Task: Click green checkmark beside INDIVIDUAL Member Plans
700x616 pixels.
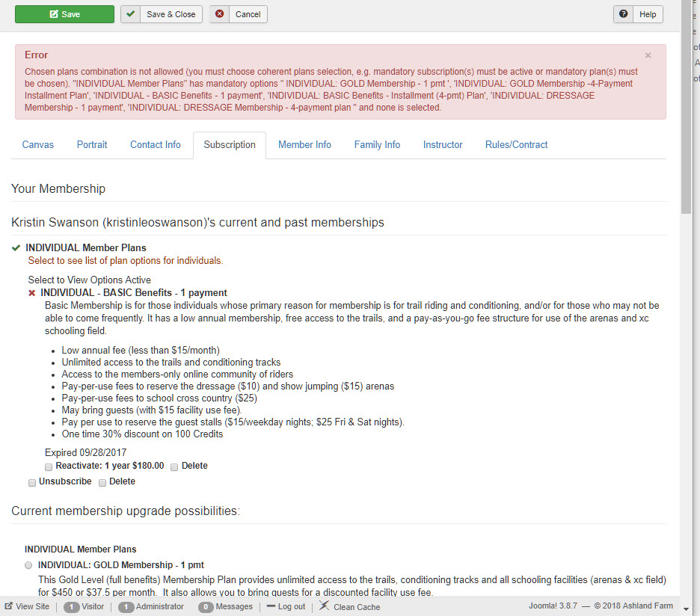Action: (16, 247)
